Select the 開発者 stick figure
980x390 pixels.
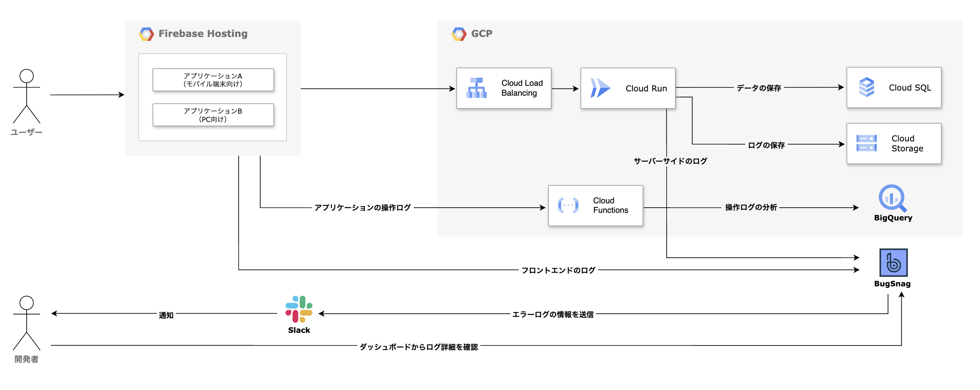pos(27,323)
